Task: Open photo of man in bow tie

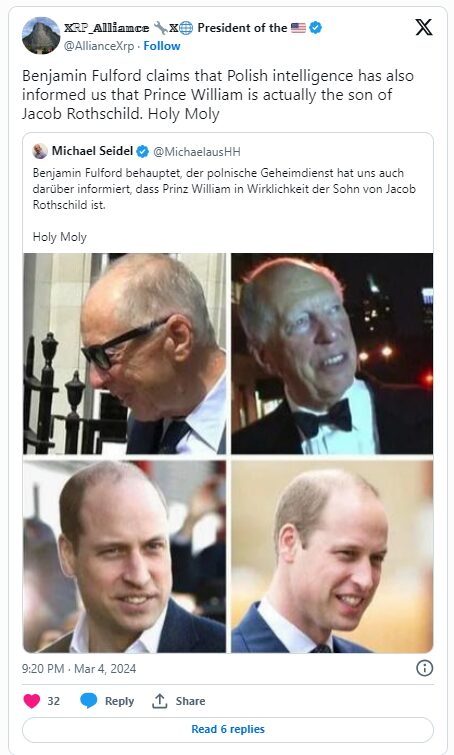Action: click(332, 353)
